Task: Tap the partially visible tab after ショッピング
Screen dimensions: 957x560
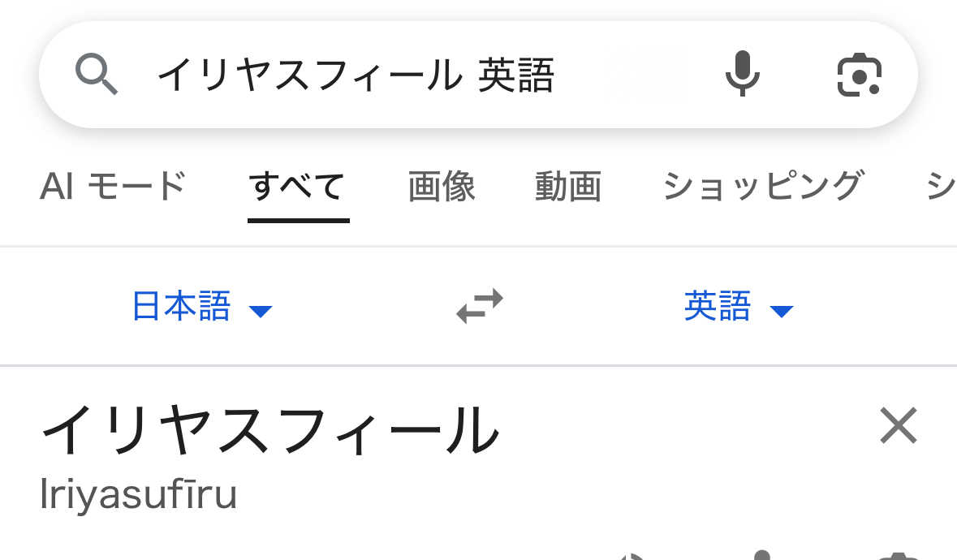Action: [940, 187]
